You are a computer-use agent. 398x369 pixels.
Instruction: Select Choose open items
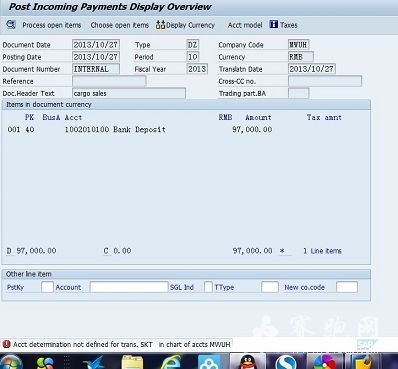coord(120,25)
